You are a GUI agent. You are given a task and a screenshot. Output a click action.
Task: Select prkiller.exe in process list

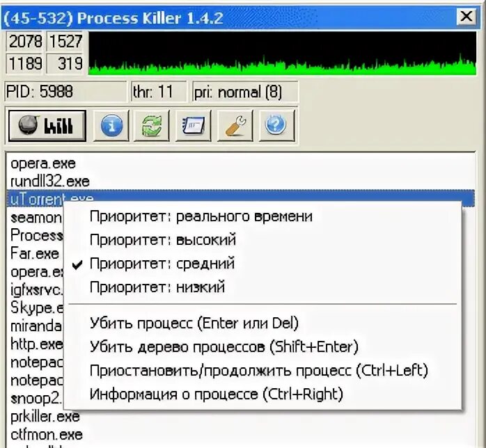pos(240,417)
